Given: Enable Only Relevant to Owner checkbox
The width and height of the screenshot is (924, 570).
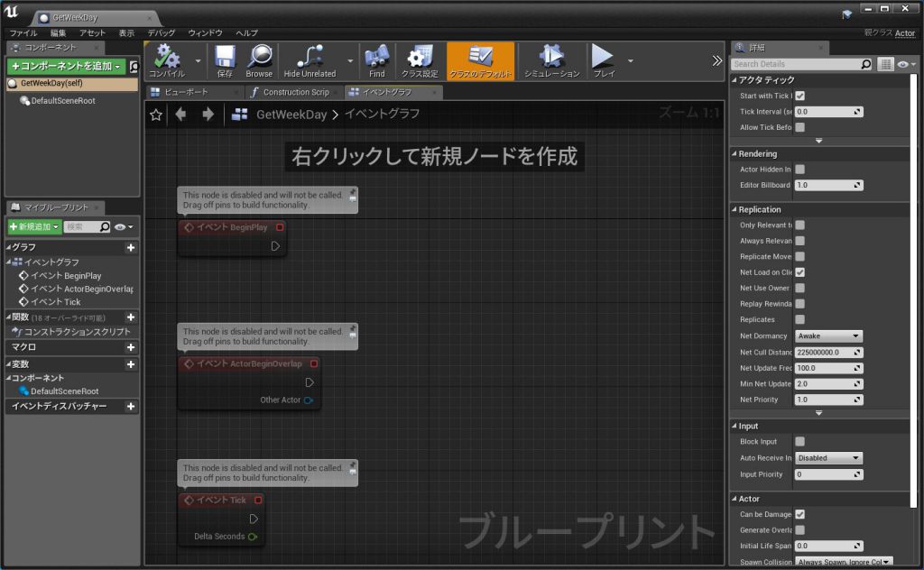Looking at the screenshot, I should pos(799,225).
